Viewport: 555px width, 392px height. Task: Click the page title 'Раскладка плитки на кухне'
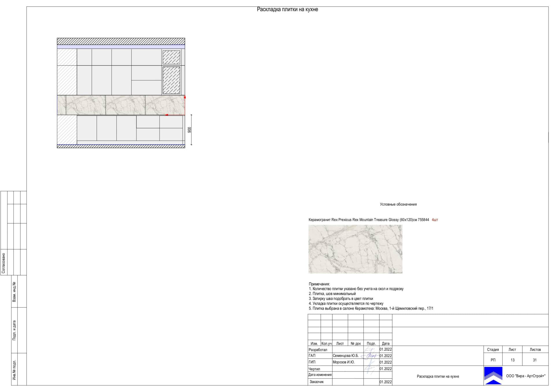click(287, 10)
